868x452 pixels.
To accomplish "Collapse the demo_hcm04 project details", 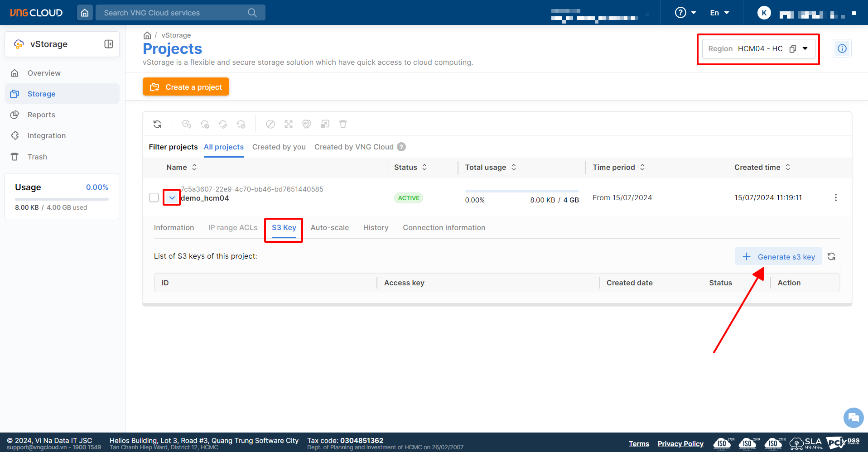I will coord(172,197).
